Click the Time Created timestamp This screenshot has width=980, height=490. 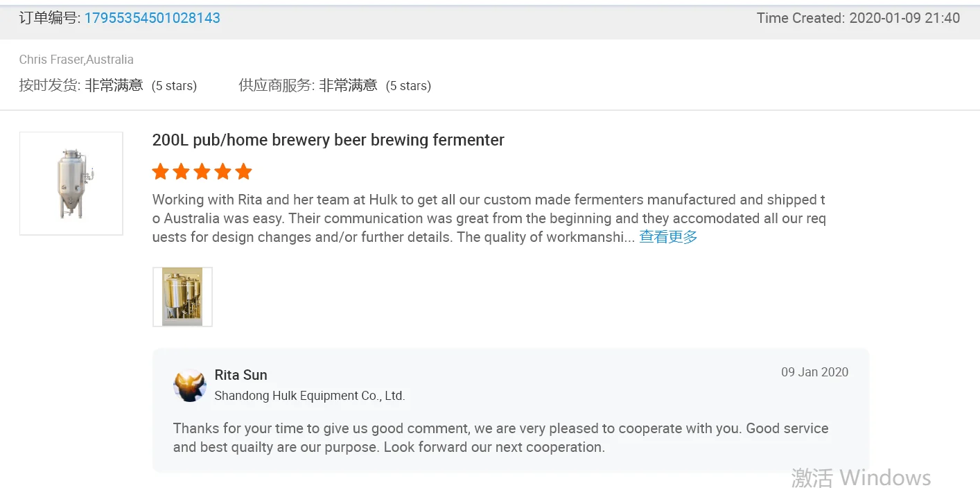click(858, 18)
